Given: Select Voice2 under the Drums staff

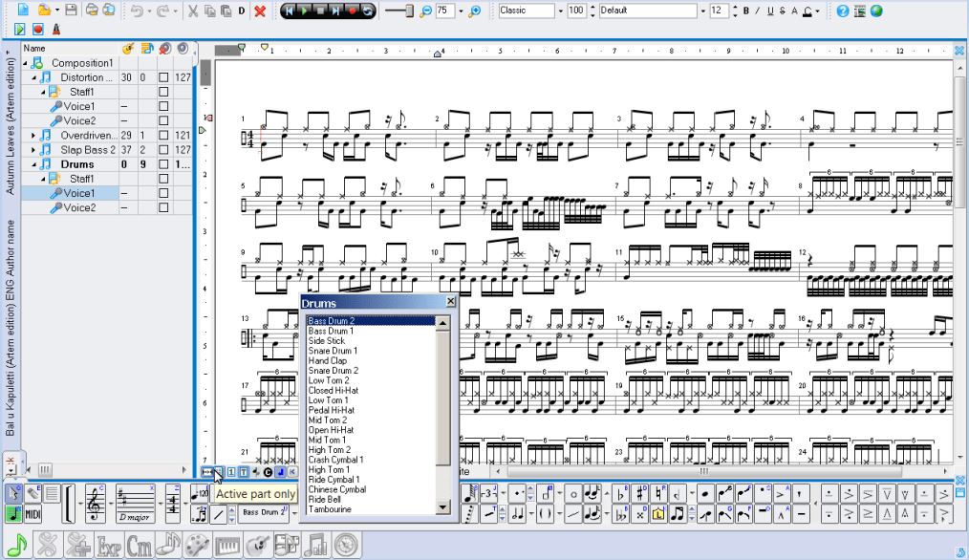Looking at the screenshot, I should (x=79, y=207).
